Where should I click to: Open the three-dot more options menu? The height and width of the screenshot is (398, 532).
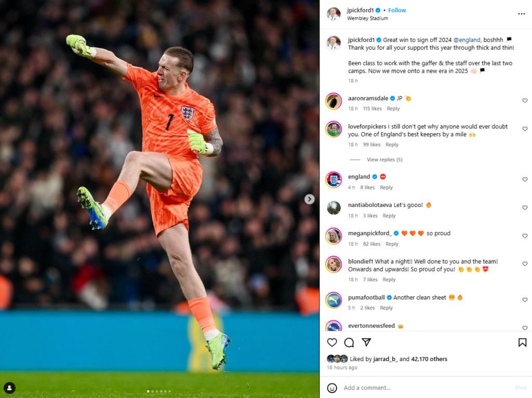(x=522, y=14)
